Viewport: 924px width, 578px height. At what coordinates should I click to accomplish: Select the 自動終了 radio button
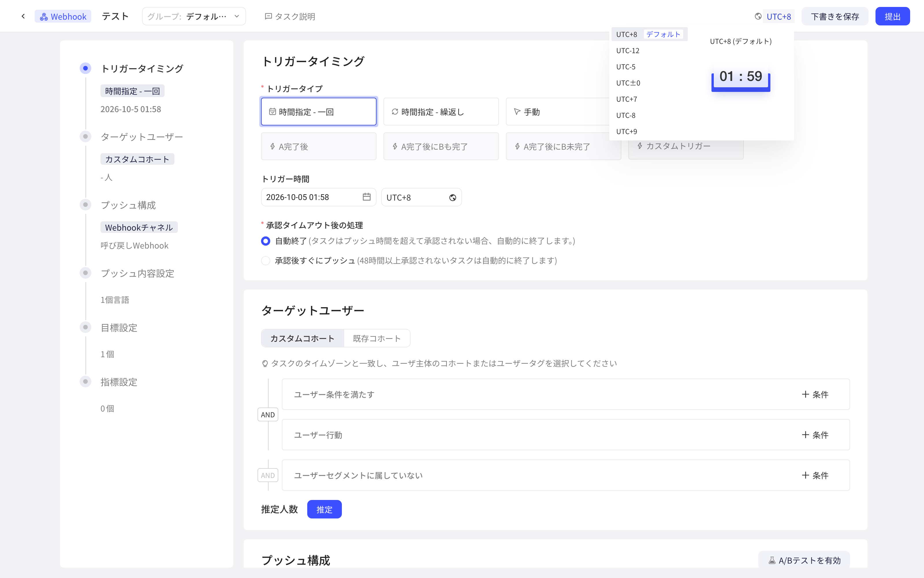pos(265,241)
